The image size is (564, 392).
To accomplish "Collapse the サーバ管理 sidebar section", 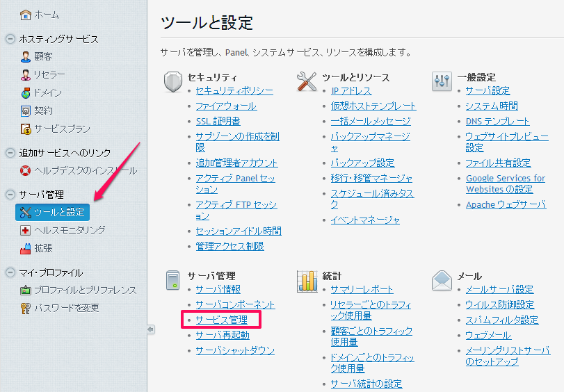I will click(10, 195).
